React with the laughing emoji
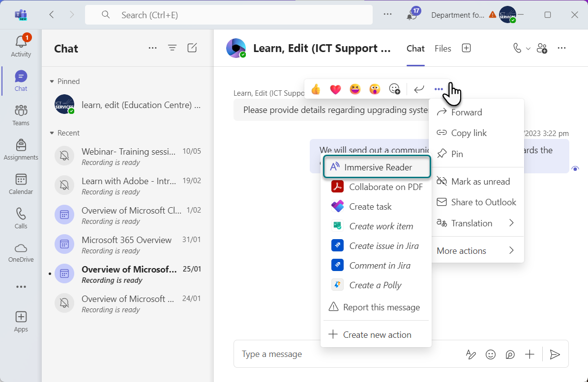588x382 pixels. pyautogui.click(x=355, y=89)
